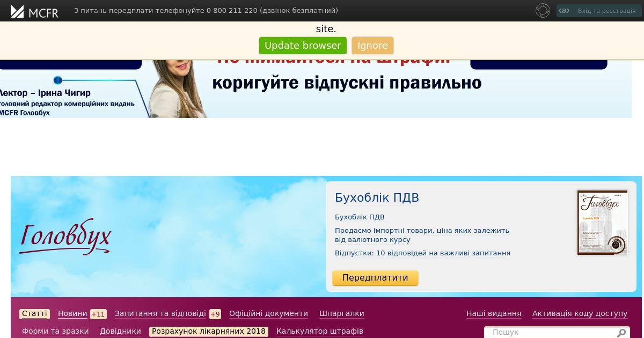Click the login key icon
The width and height of the screenshot is (644, 338).
point(564,11)
